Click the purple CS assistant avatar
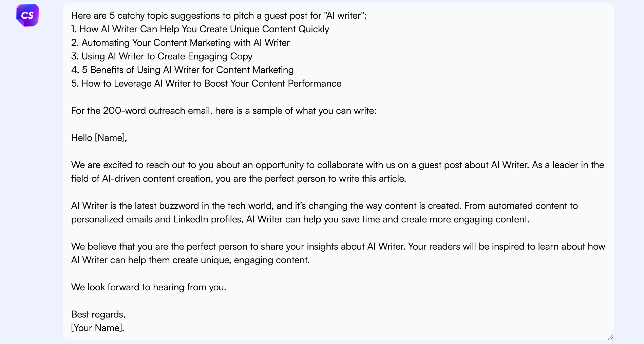Image resolution: width=644 pixels, height=344 pixels. pyautogui.click(x=27, y=15)
